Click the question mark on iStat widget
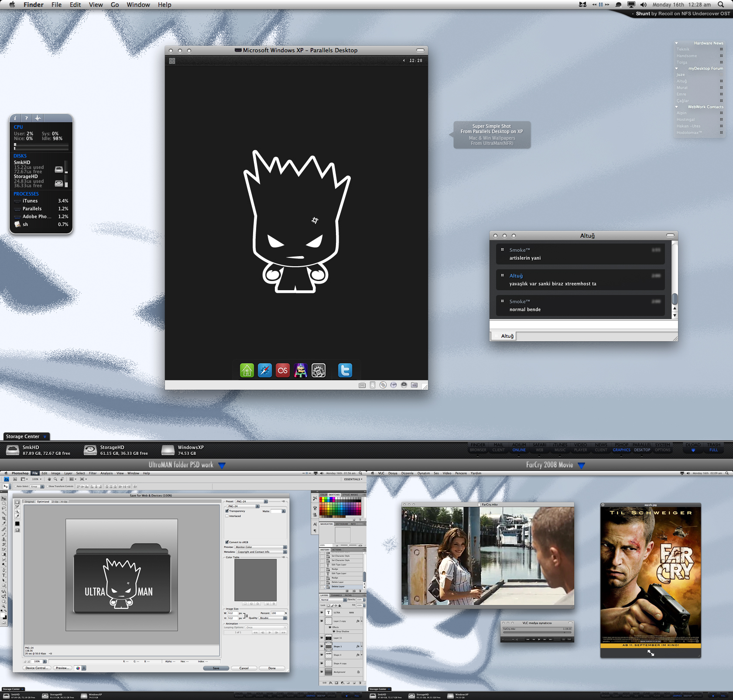This screenshot has height=700, width=733. click(x=26, y=118)
